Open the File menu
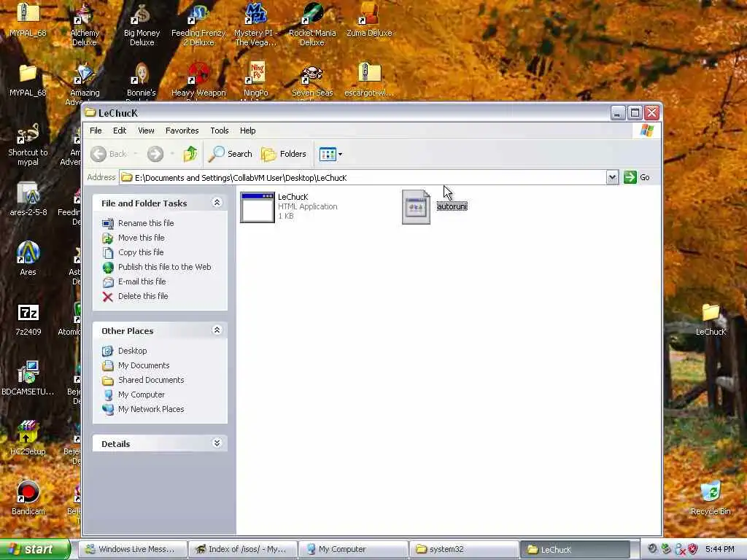The width and height of the screenshot is (747, 560). click(x=96, y=131)
